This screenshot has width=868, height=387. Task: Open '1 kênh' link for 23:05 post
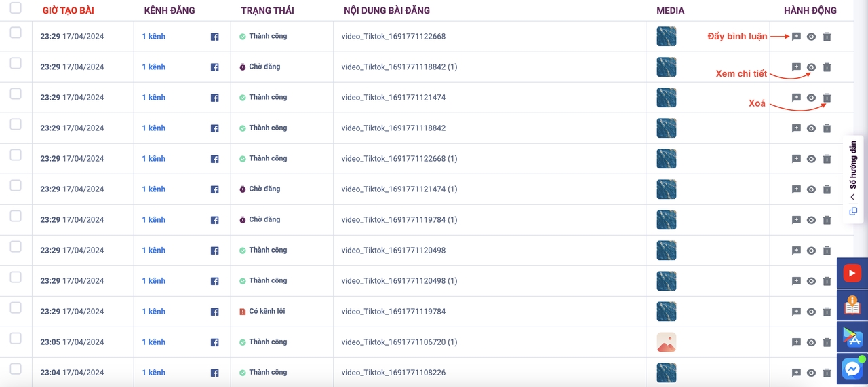click(153, 342)
